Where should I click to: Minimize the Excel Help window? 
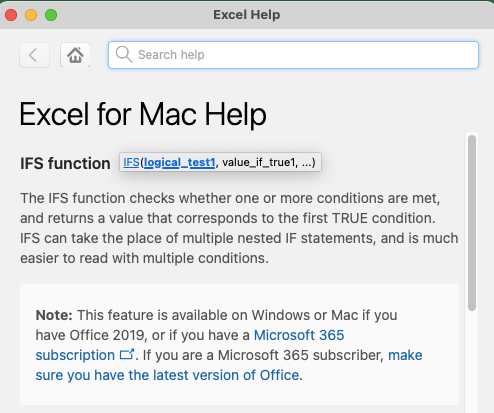coord(31,15)
